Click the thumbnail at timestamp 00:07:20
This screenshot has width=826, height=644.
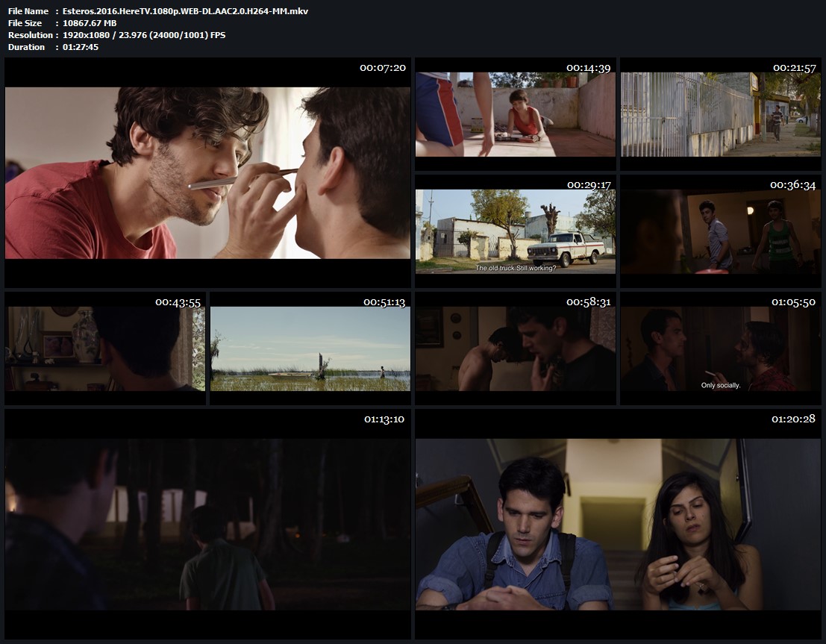(207, 173)
